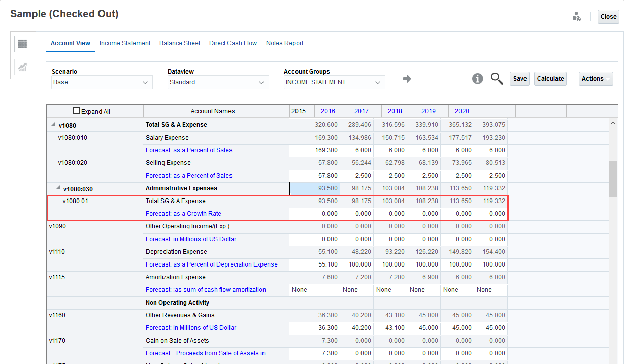624x364 pixels.
Task: Click the information icon
Action: [477, 79]
